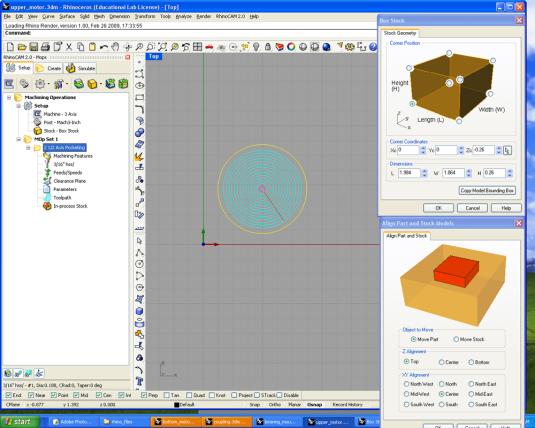Click the Paste clipboard icon
This screenshot has width=535, height=428.
pos(92,47)
